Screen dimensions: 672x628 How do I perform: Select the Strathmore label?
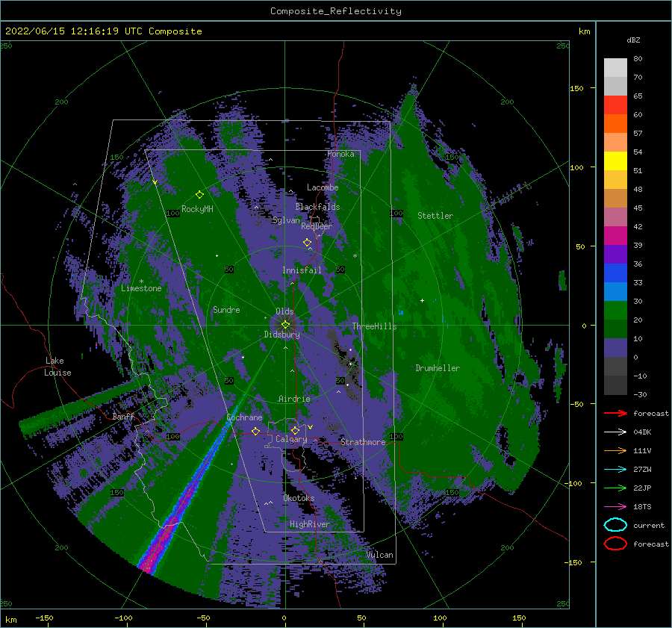(363, 442)
